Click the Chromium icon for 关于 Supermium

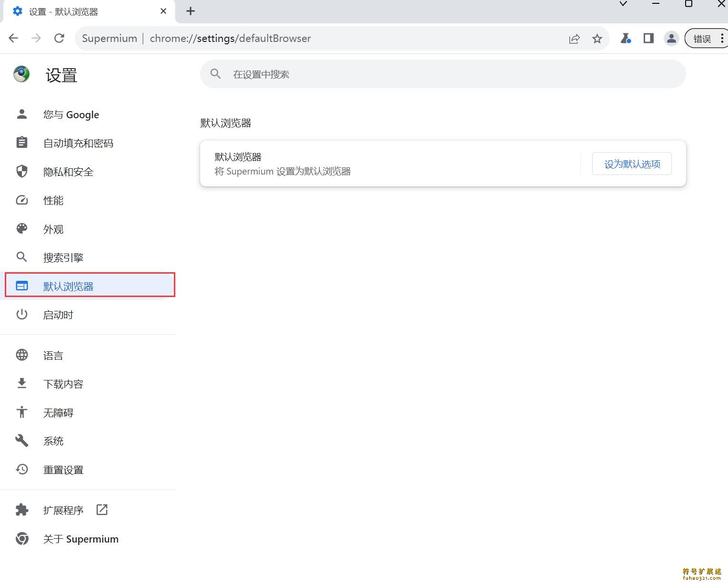point(22,538)
